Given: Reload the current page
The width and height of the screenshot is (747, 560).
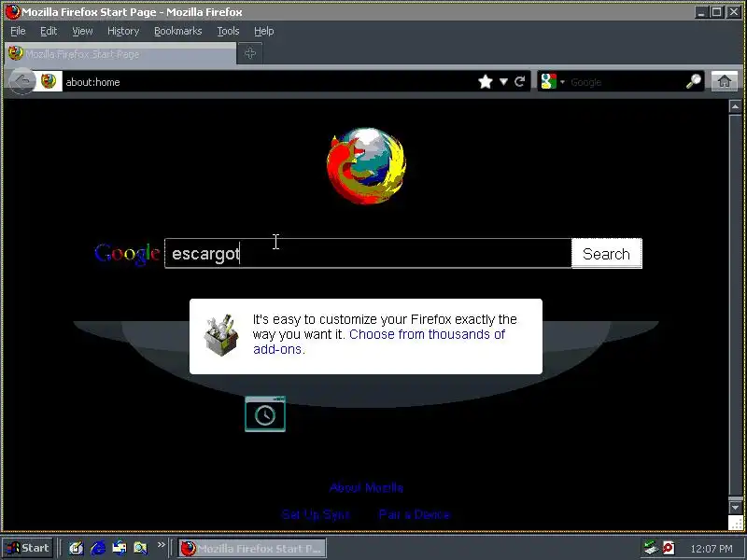Looking at the screenshot, I should pyautogui.click(x=520, y=82).
